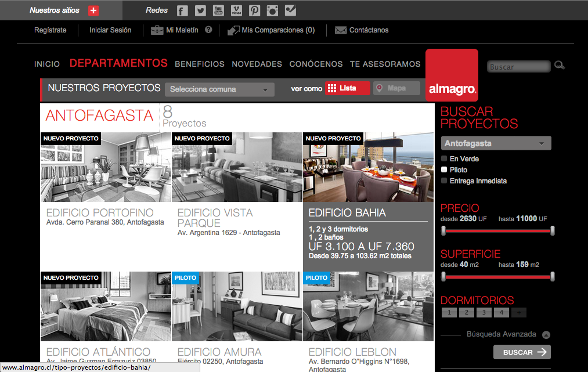Image resolution: width=588 pixels, height=372 pixels.
Task: Toggle dormitorios plus option
Action: pos(519,312)
